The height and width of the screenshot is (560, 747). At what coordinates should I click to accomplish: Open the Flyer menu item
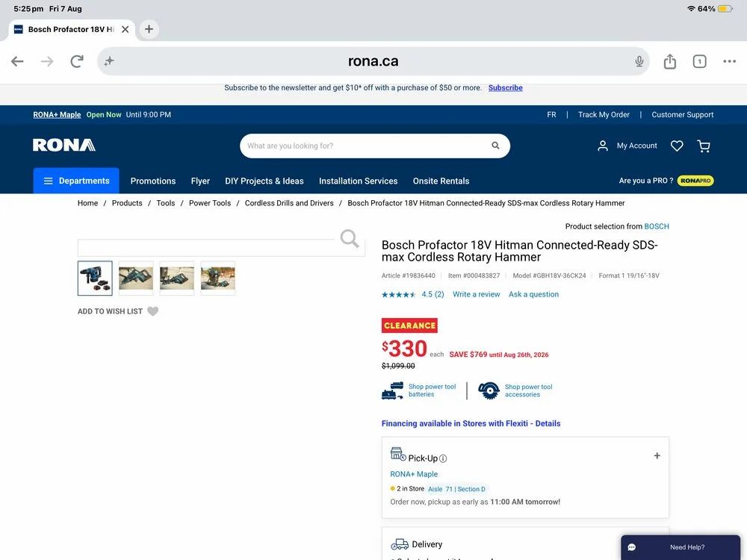[200, 181]
